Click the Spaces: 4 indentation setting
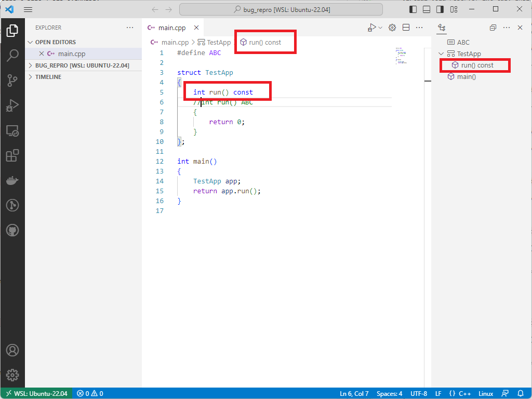This screenshot has width=532, height=399. [389, 393]
